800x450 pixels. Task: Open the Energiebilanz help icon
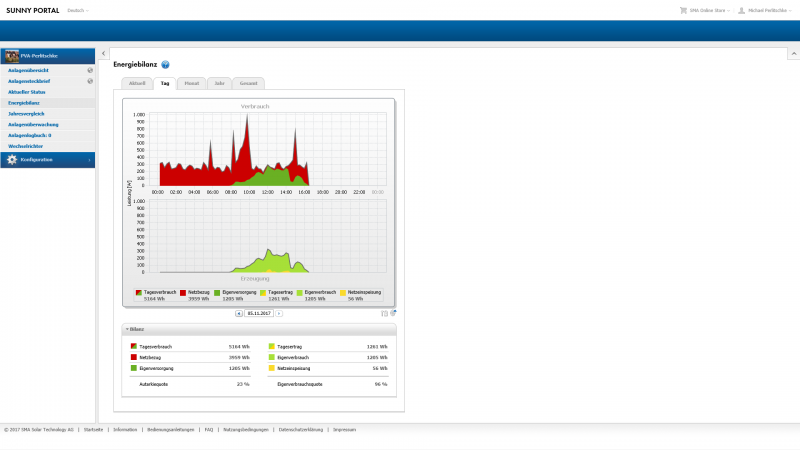(165, 64)
